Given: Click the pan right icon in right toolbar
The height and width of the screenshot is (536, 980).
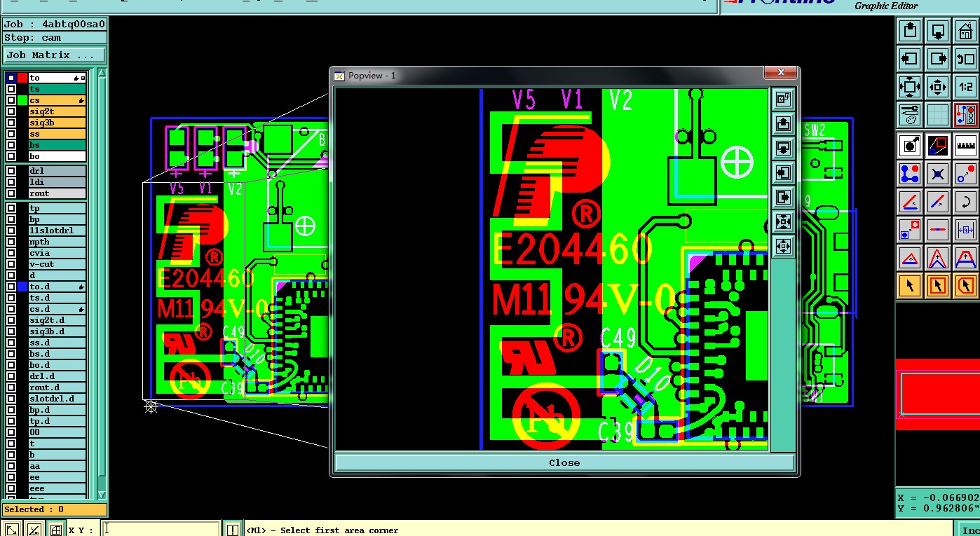Looking at the screenshot, I should click(938, 59).
